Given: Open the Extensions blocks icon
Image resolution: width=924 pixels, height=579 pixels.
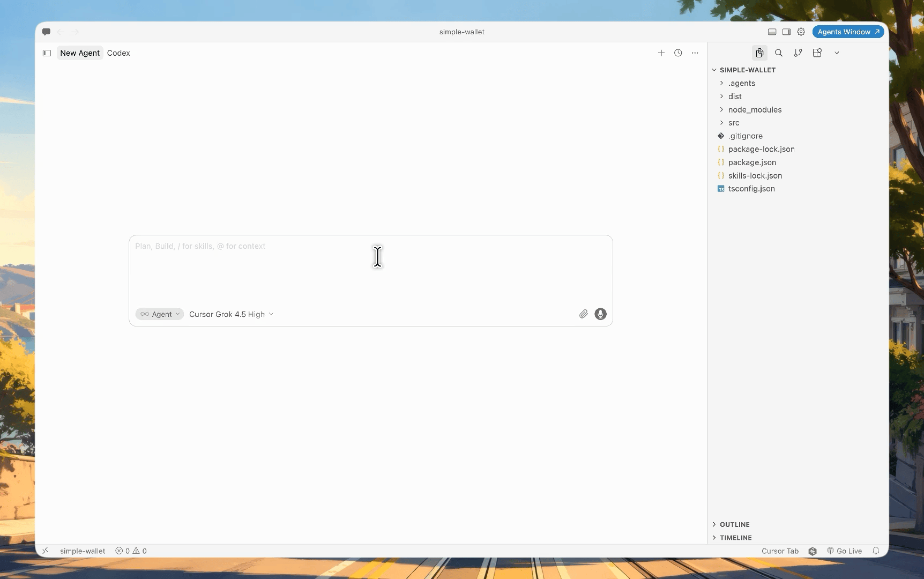Looking at the screenshot, I should [817, 53].
